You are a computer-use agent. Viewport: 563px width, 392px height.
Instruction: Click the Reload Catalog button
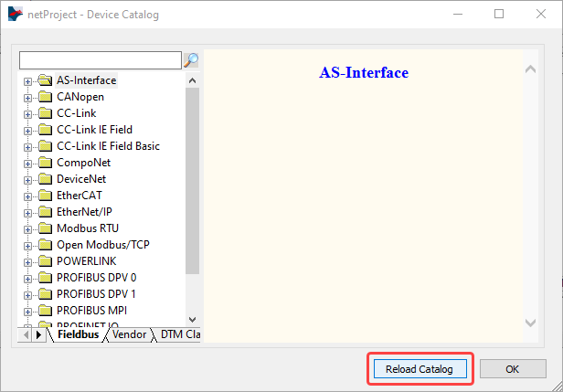click(x=420, y=369)
